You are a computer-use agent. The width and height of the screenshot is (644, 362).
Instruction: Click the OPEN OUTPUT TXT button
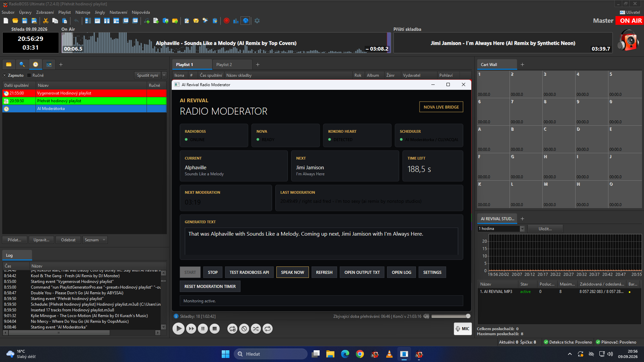tap(362, 273)
